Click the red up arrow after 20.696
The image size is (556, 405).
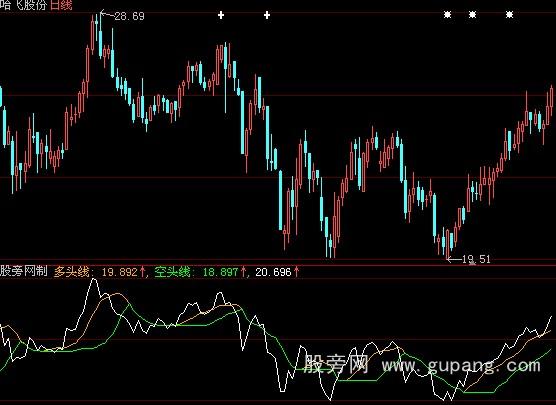pyautogui.click(x=296, y=272)
